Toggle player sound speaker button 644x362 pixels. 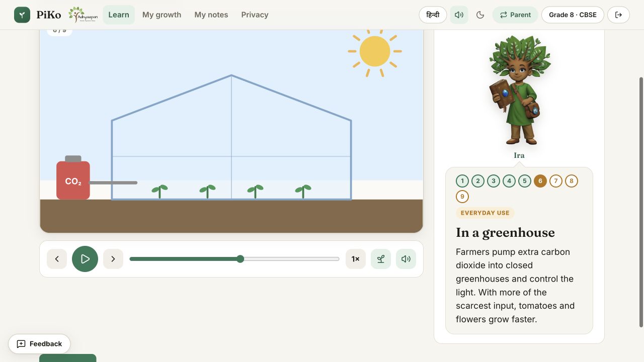(406, 259)
